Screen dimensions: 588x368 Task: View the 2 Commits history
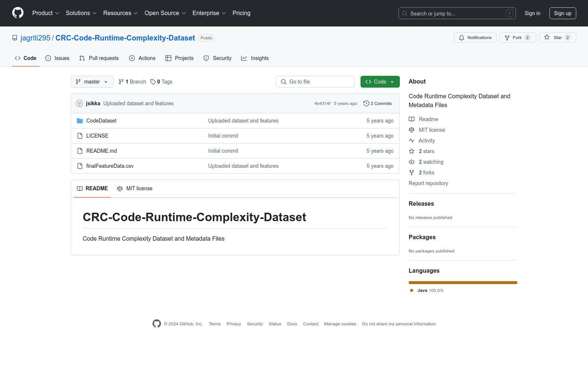click(377, 103)
